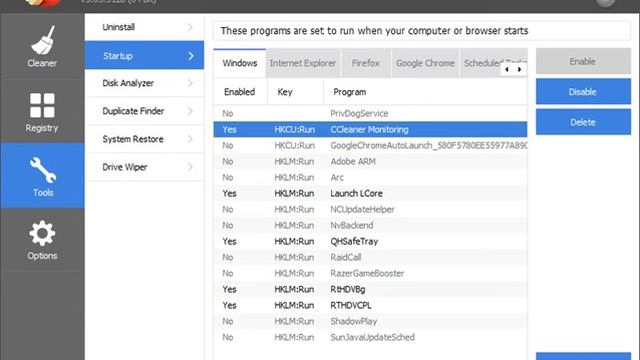This screenshot has height=360, width=640.
Task: Open the Disk Analyzer tool
Action: [x=144, y=83]
